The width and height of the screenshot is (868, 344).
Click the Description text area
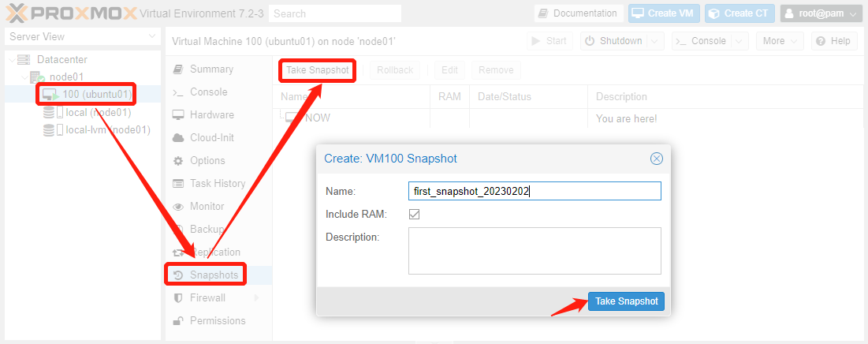[535, 251]
